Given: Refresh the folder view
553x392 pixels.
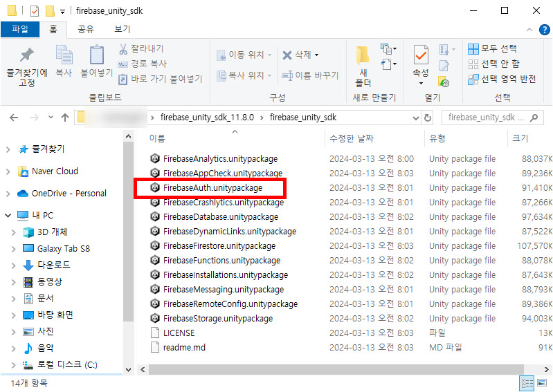Looking at the screenshot, I should 428,118.
